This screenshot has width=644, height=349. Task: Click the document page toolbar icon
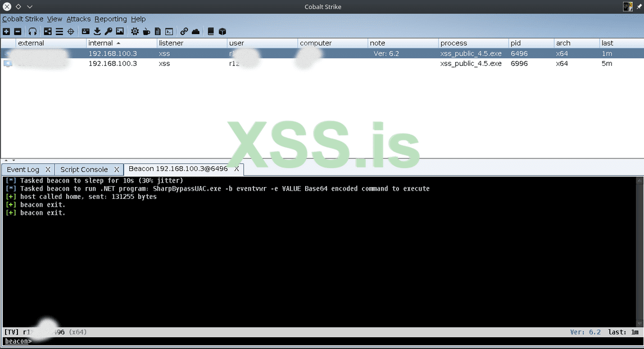point(158,31)
